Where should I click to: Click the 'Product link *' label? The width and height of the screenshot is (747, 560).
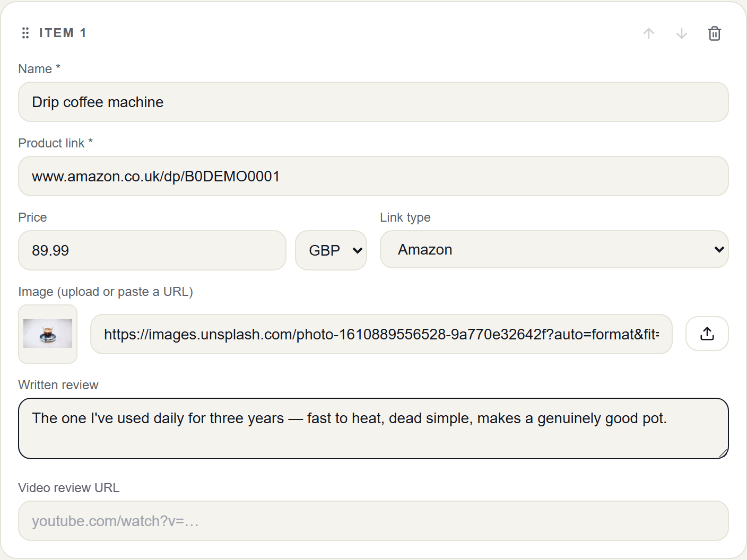pos(56,143)
